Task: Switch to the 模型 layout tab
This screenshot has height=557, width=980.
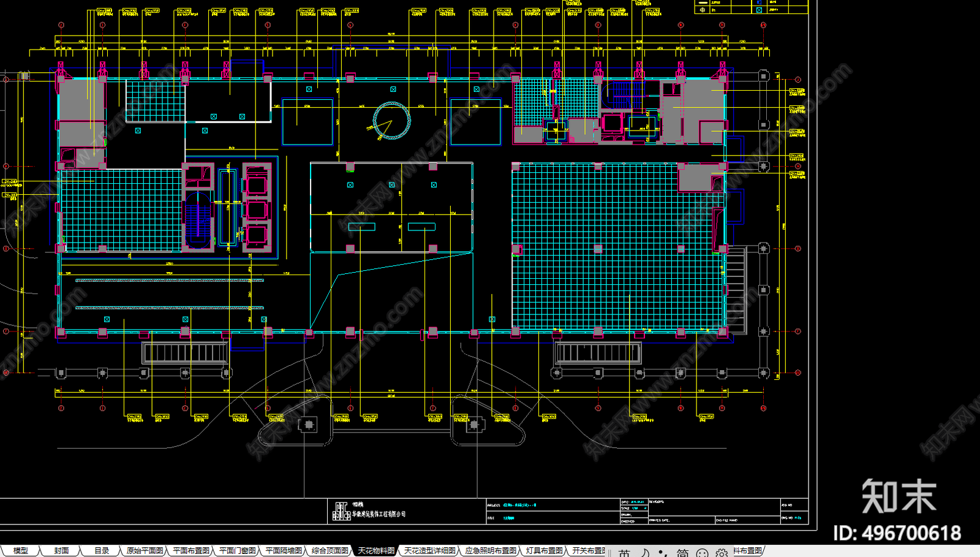Action: [x=21, y=551]
